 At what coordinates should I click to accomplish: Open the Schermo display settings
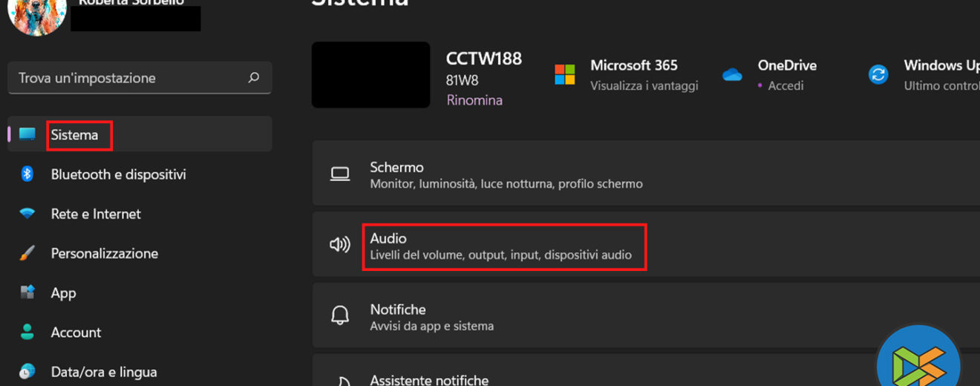coord(505,174)
